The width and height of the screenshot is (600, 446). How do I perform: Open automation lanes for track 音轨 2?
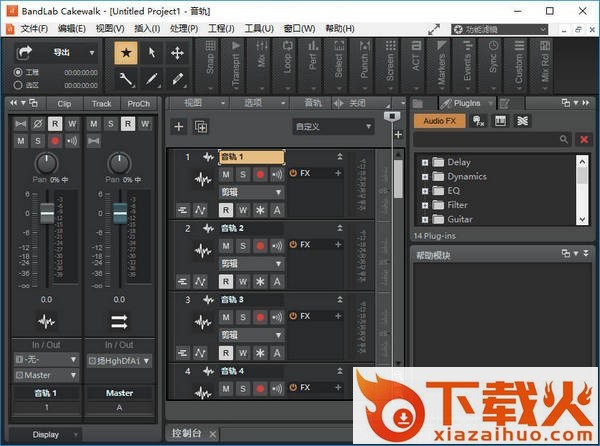coord(200,282)
